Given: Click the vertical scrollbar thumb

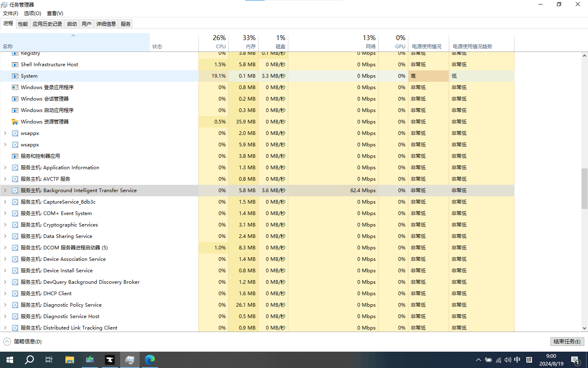Looking at the screenshot, I should coord(584,188).
